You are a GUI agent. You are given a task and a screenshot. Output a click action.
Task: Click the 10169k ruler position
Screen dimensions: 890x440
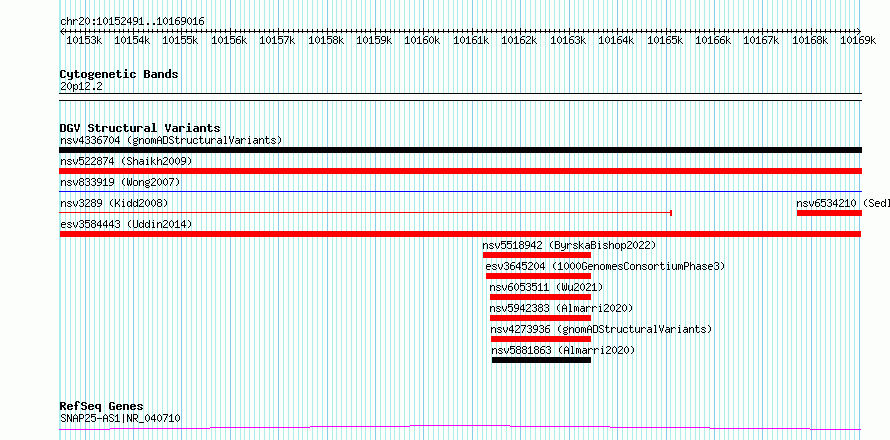pos(858,40)
